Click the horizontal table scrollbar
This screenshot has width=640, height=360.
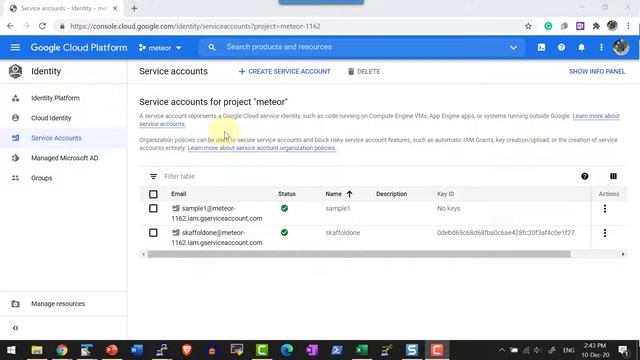359,254
